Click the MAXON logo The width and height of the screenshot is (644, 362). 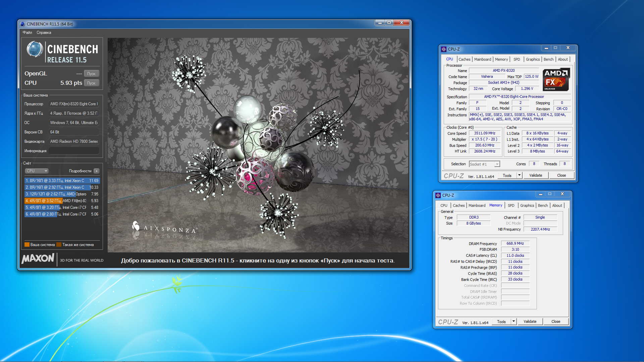pyautogui.click(x=38, y=258)
